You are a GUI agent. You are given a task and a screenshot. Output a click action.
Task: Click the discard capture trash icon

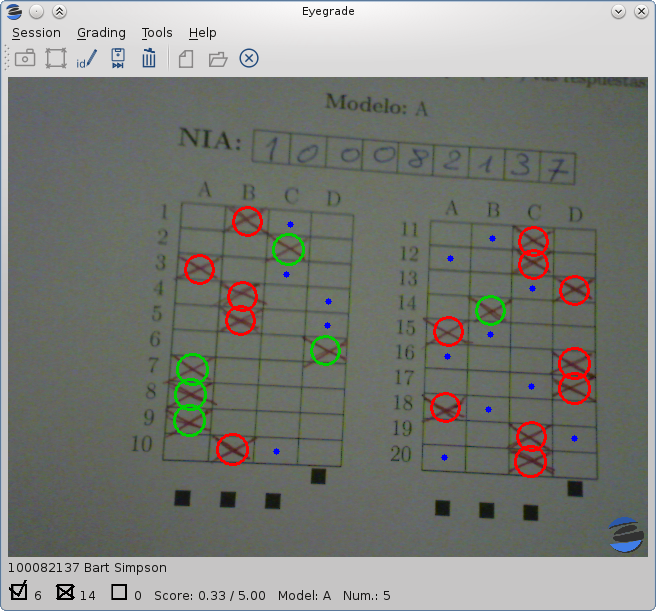click(x=149, y=59)
